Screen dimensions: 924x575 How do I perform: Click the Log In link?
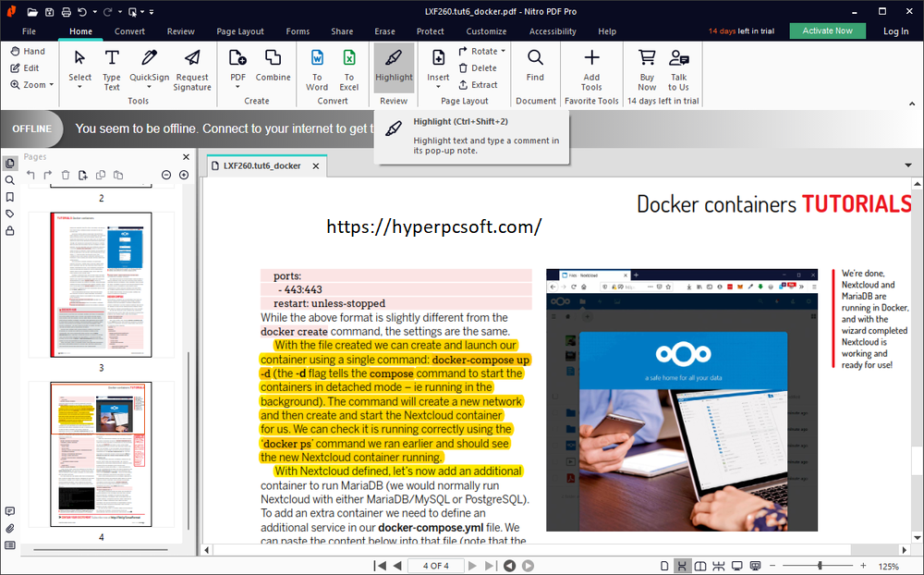point(895,31)
